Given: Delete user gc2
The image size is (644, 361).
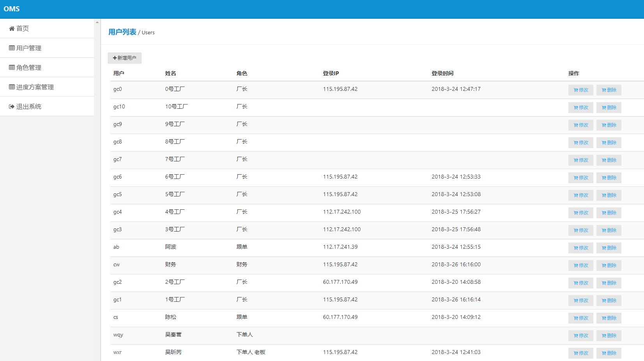Looking at the screenshot, I should click(x=609, y=283).
